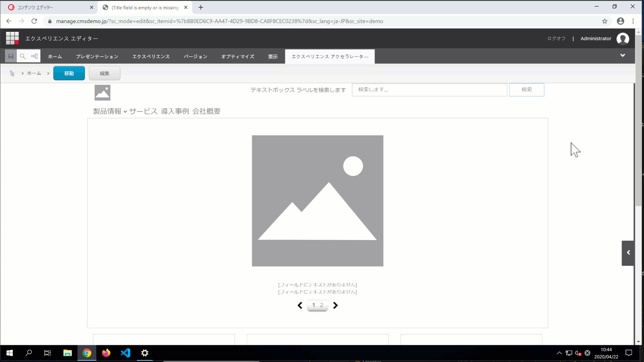Expand the right side panel arrow
Viewport: 644px width, 362px height.
(x=628, y=253)
